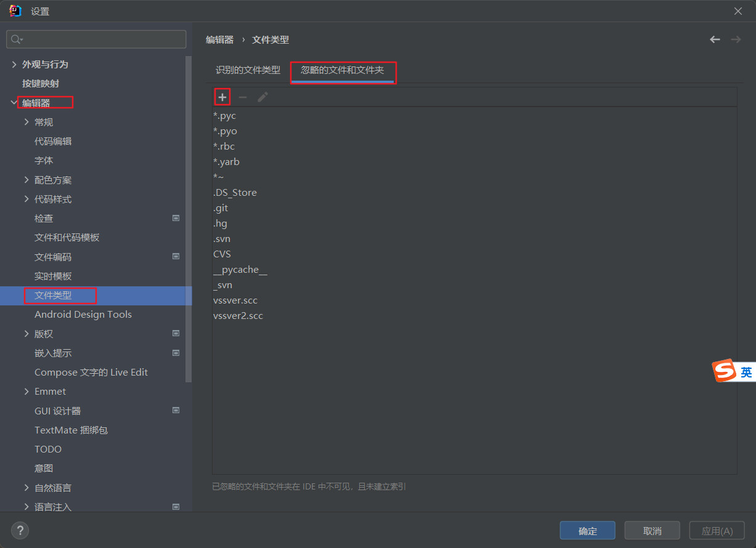Click the project-level icon beside 文件编码
Viewport: 756px width, 548px height.
tap(176, 256)
